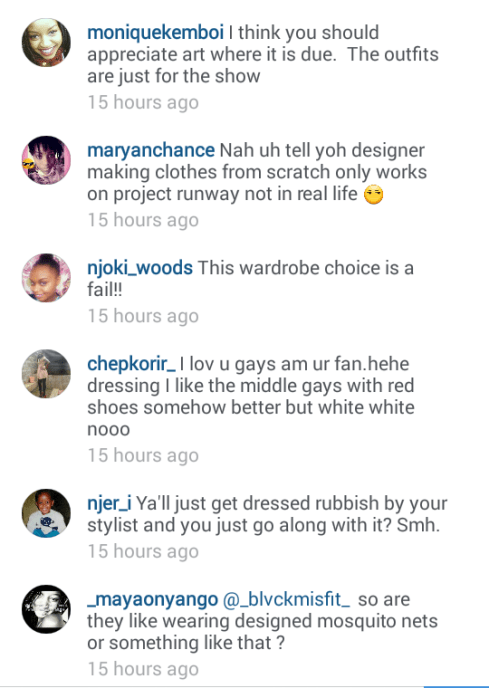View chepkorir_'s profile photo
This screenshot has width=489, height=688.
46,374
